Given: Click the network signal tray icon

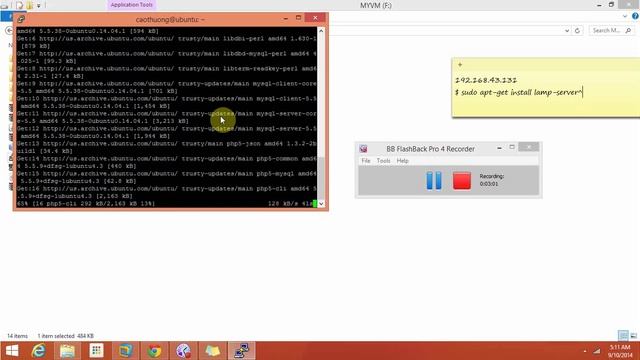Looking at the screenshot, I should point(597,351).
